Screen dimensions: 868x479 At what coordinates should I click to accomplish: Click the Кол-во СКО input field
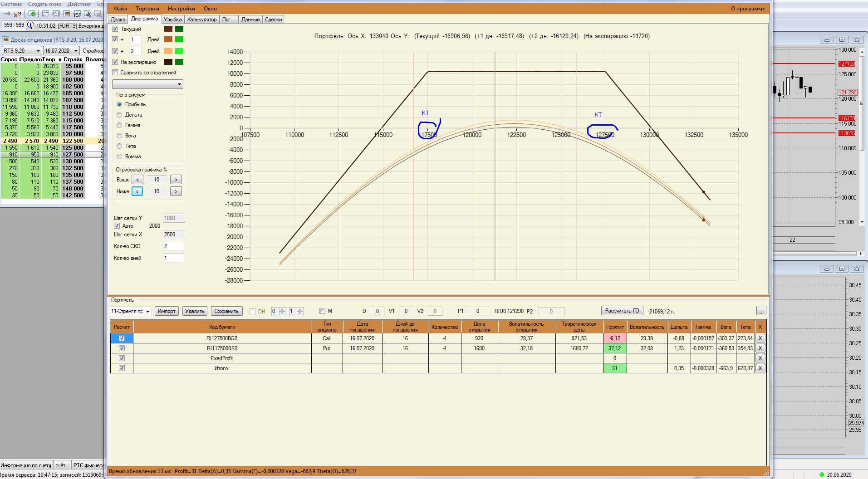click(x=174, y=246)
